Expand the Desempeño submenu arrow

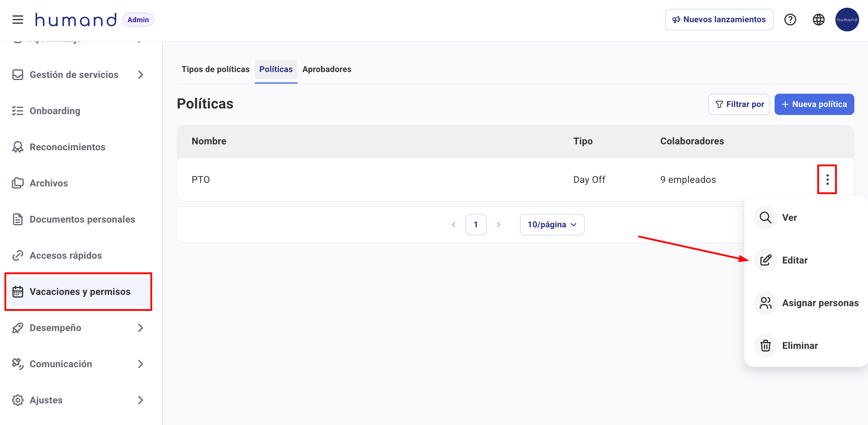click(141, 328)
